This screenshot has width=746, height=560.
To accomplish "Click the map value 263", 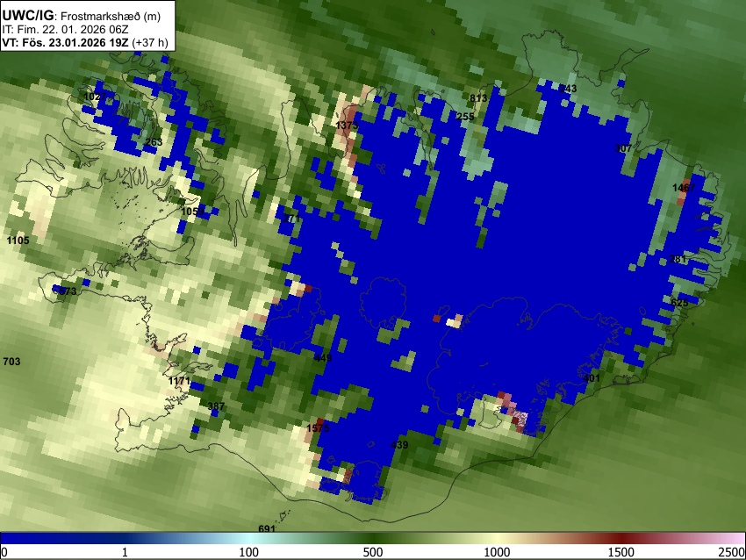I will pos(154,142).
